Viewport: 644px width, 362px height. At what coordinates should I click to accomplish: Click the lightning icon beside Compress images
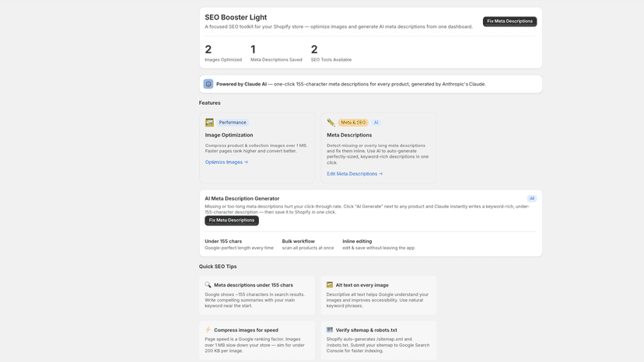pos(208,329)
